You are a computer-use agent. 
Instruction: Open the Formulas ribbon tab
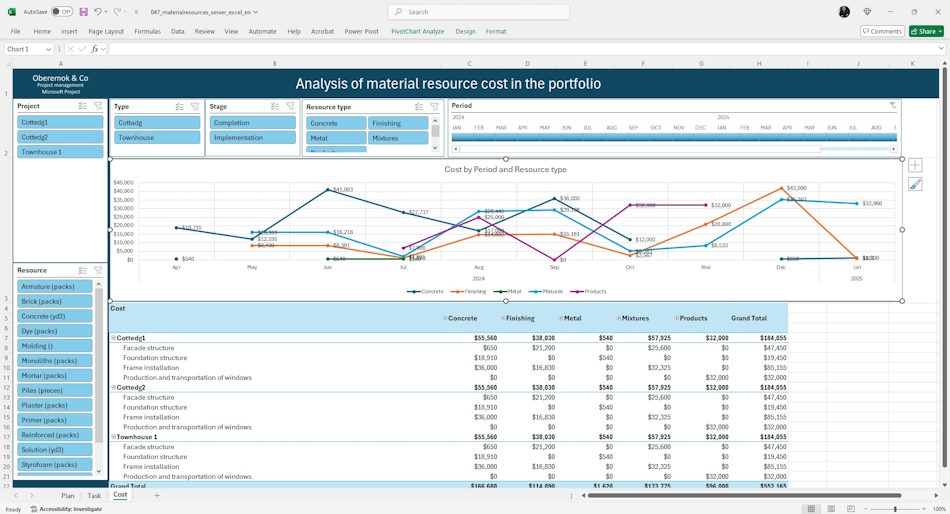pos(147,31)
